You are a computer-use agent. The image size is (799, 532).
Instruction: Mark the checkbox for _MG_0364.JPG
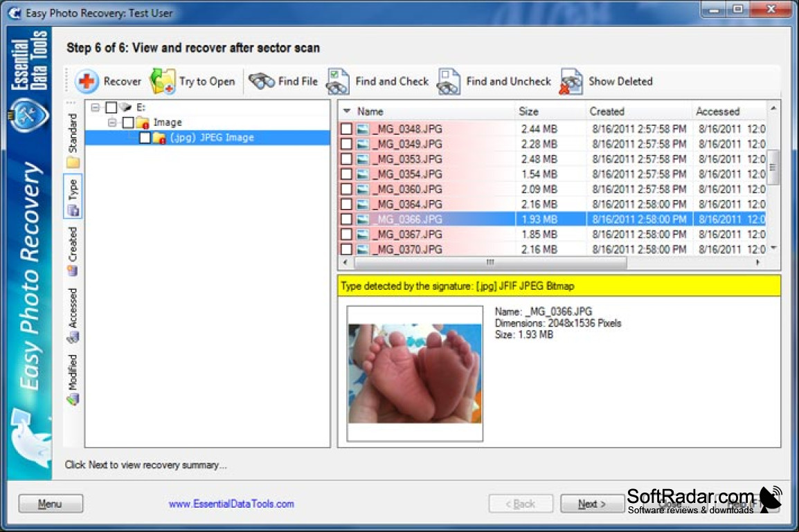346,204
